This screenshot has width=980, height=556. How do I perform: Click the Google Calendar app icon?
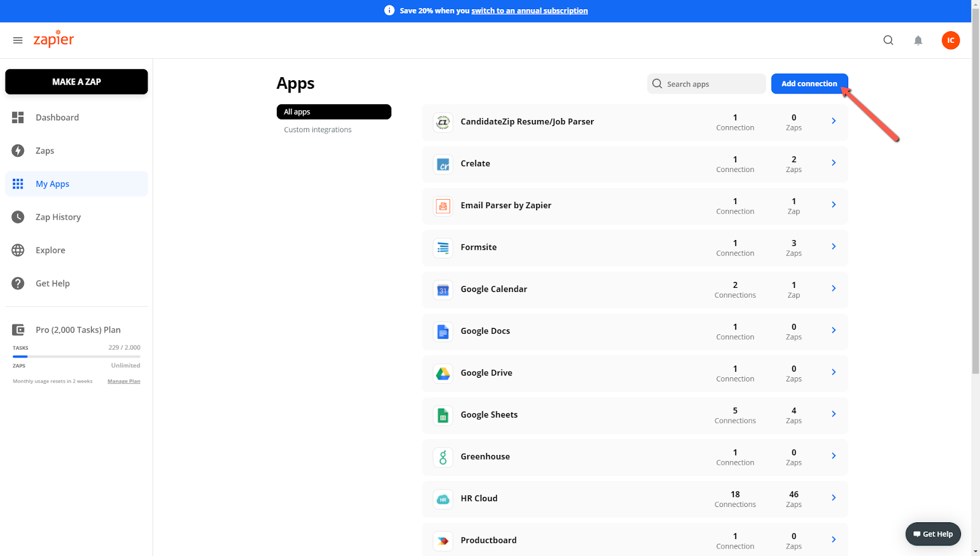tap(443, 290)
